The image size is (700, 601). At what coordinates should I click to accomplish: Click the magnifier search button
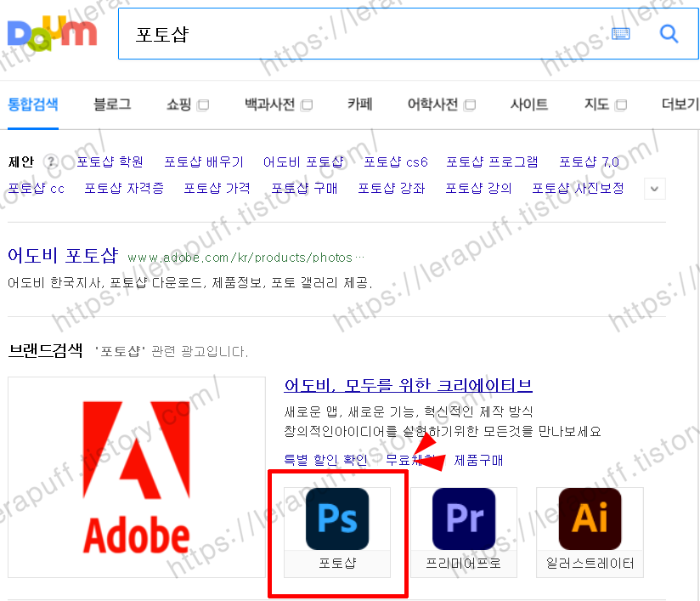pos(669,33)
